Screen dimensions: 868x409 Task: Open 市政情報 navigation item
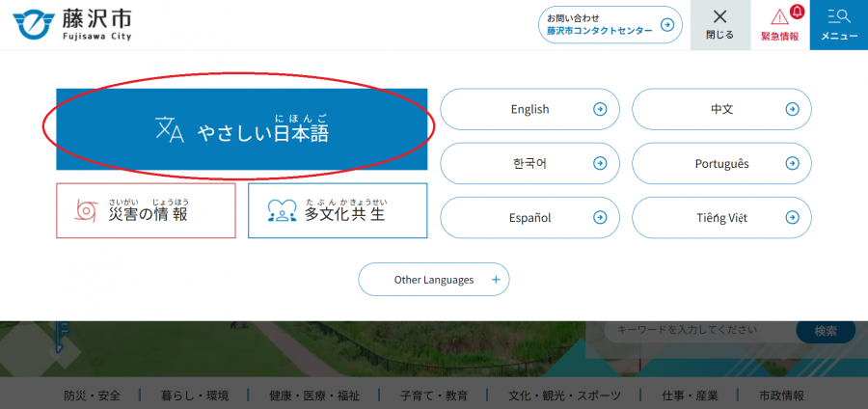coord(781,395)
